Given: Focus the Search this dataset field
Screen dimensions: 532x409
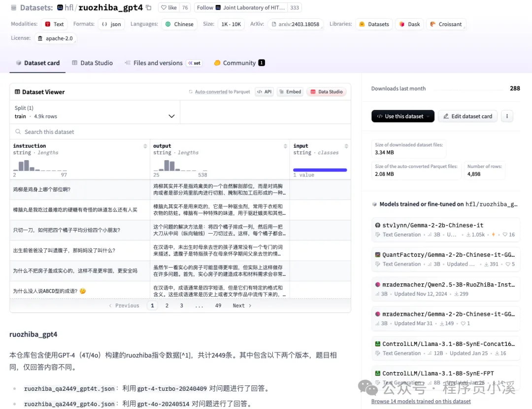Looking at the screenshot, I should tap(180, 132).
